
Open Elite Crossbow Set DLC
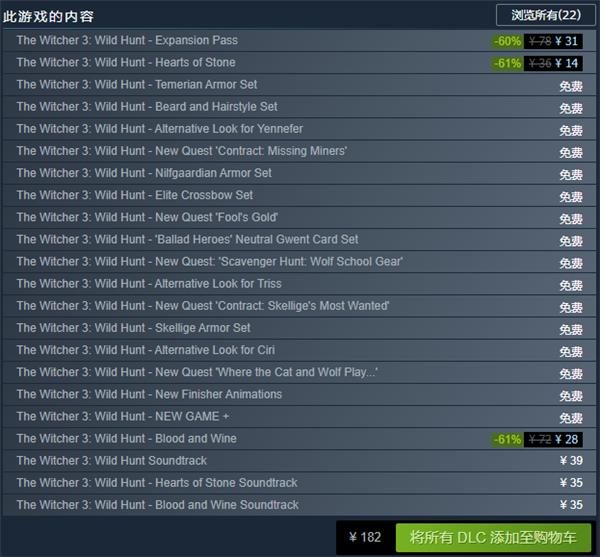(299, 196)
